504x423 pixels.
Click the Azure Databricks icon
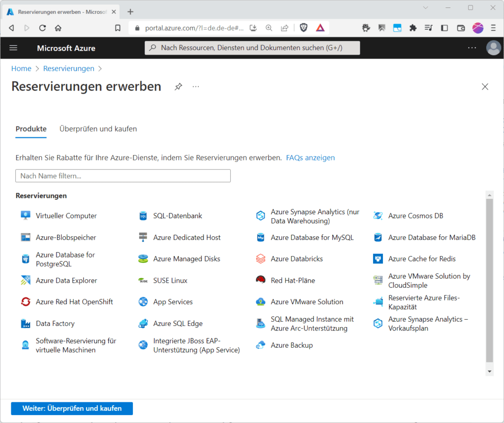pos(261,259)
